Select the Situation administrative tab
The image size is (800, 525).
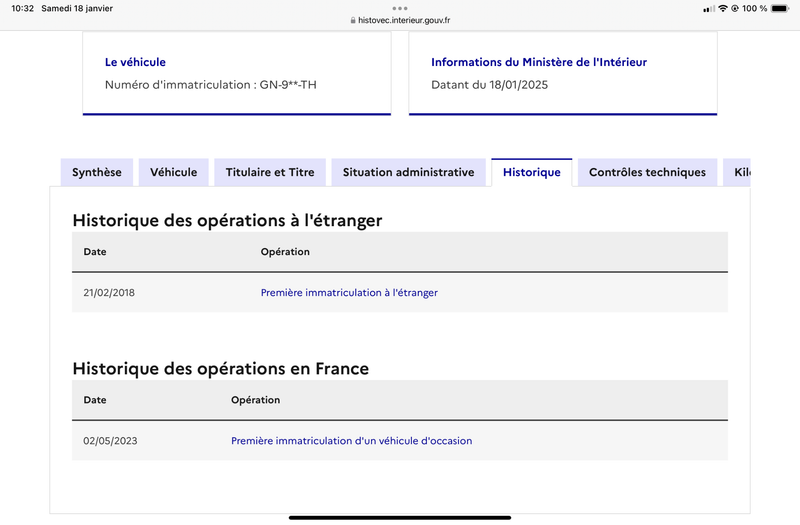(x=408, y=172)
